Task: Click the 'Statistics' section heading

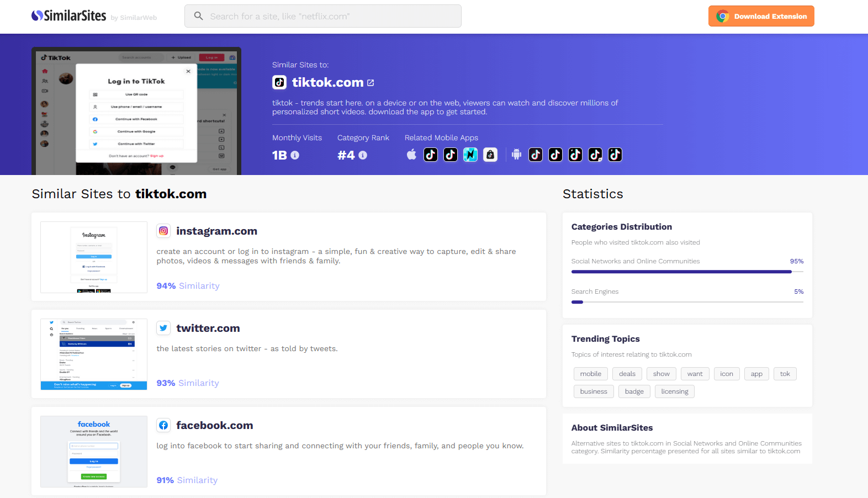Action: point(593,194)
